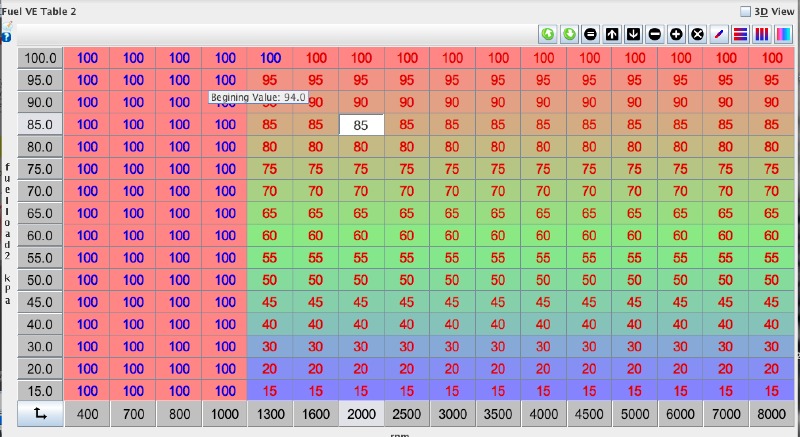Viewport: 800px width, 437px height.
Task: Click the black equals (set value) icon
Action: (590, 34)
